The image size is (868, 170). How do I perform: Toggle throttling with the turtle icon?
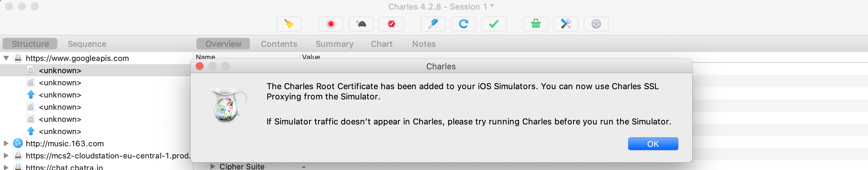pyautogui.click(x=361, y=24)
